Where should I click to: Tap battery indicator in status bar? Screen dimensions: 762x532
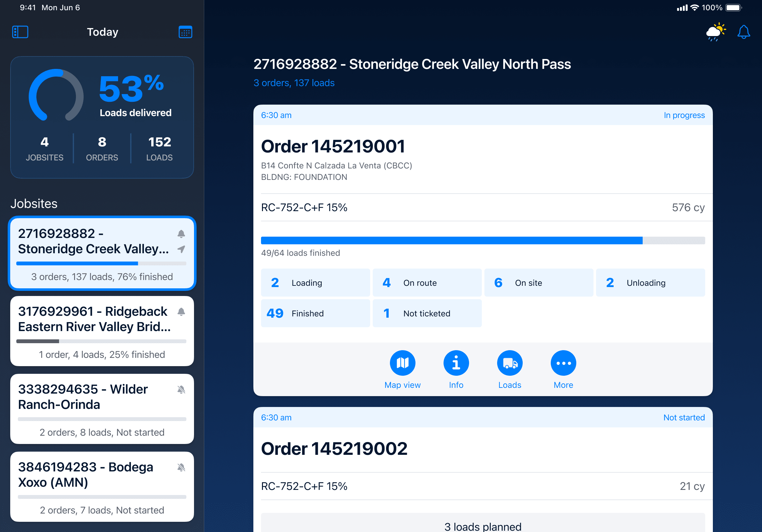point(734,8)
